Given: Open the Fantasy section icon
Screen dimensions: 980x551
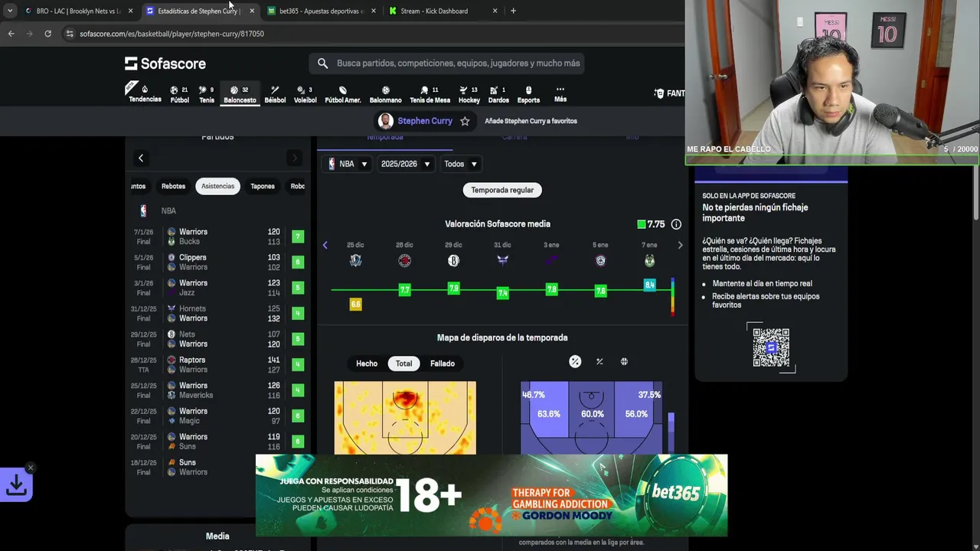Looking at the screenshot, I should (659, 93).
